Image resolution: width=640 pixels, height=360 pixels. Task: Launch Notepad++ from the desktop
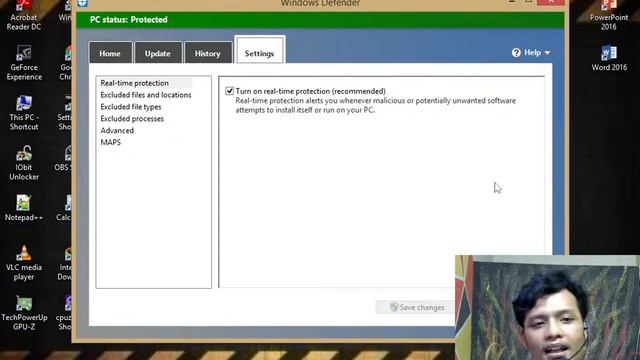(x=24, y=208)
